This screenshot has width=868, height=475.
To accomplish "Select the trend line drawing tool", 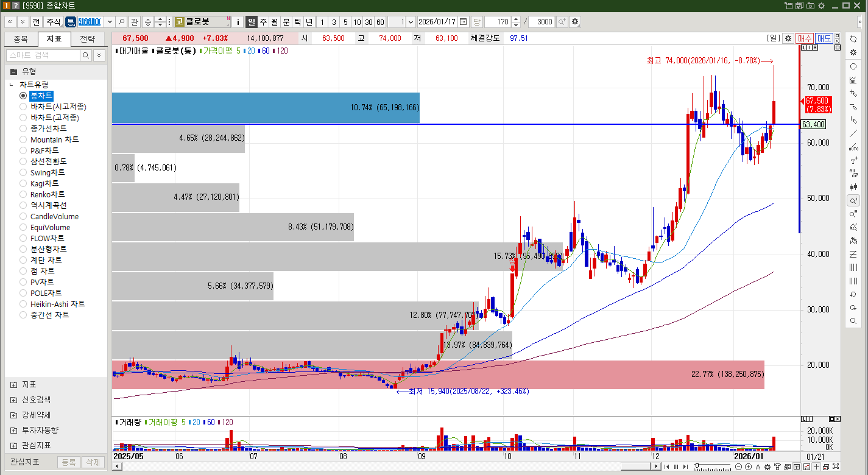I will (853, 133).
